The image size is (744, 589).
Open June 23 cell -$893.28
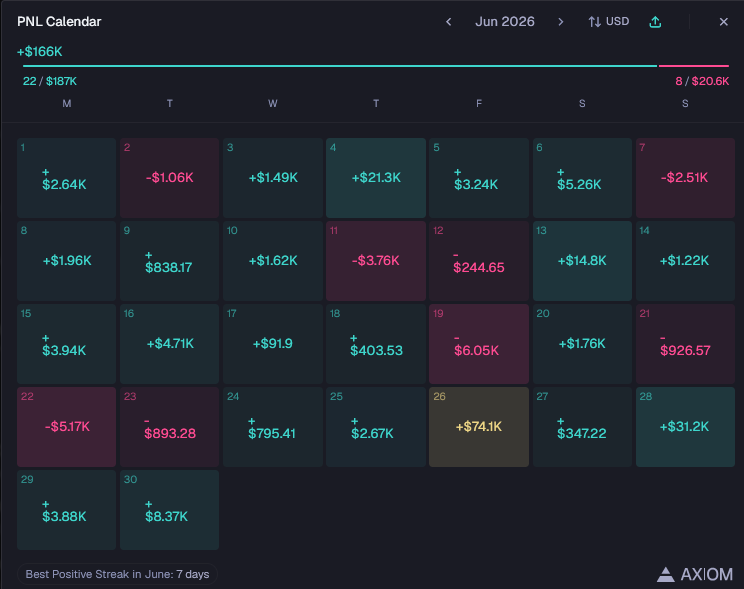169,427
